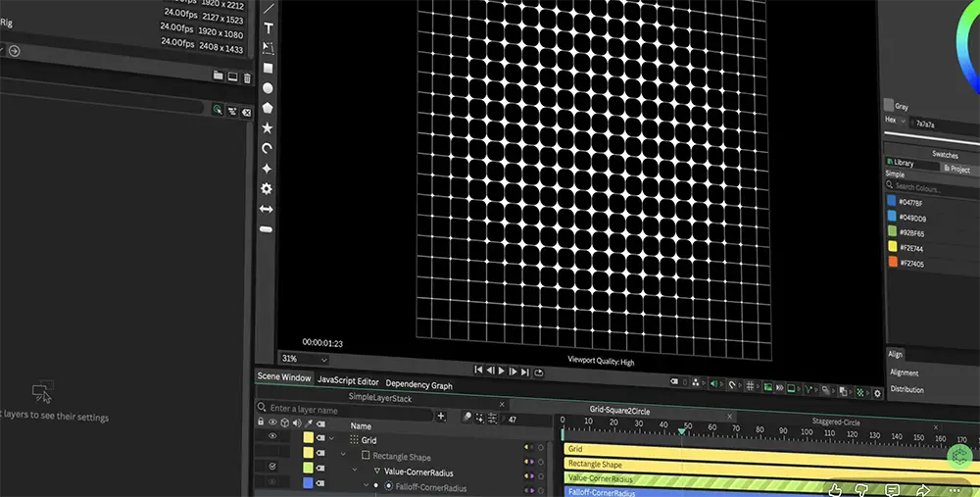Select the Arrow shape tool
This screenshot has height=497, width=980.
pos(267,209)
